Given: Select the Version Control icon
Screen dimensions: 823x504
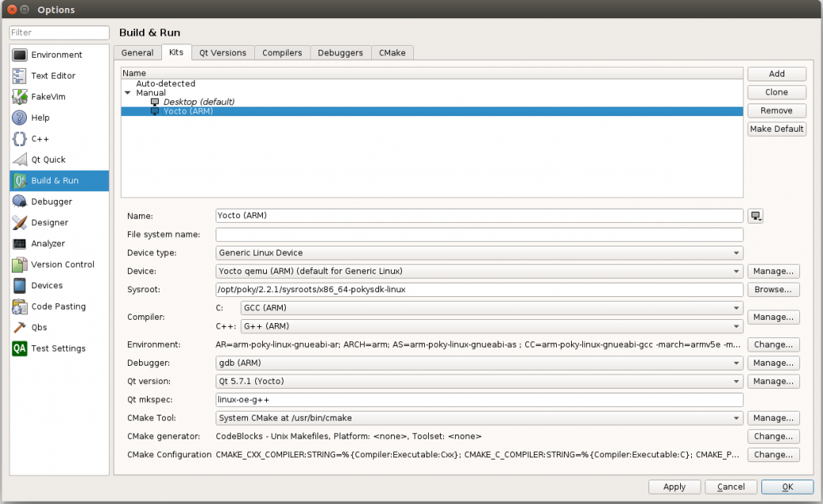Looking at the screenshot, I should click(x=20, y=265).
